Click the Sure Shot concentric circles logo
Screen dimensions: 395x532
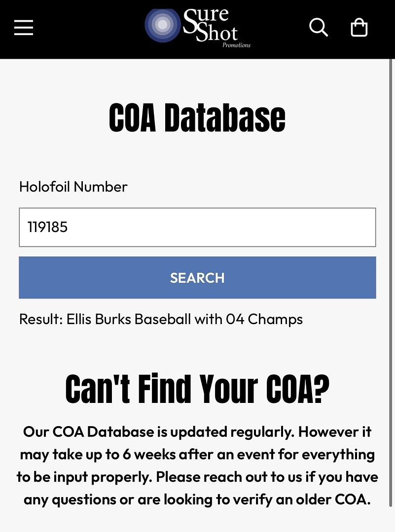click(x=162, y=25)
